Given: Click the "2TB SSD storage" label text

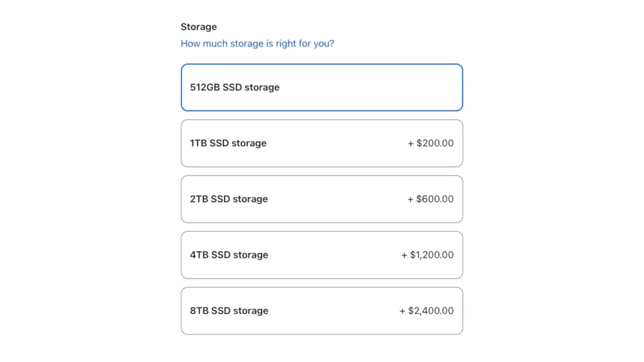Looking at the screenshot, I should (229, 199).
